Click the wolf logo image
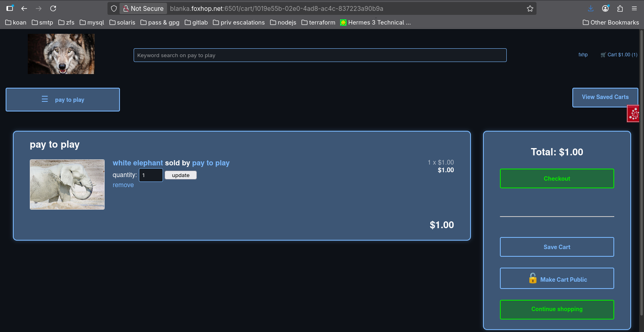The width and height of the screenshot is (644, 332). point(61,54)
